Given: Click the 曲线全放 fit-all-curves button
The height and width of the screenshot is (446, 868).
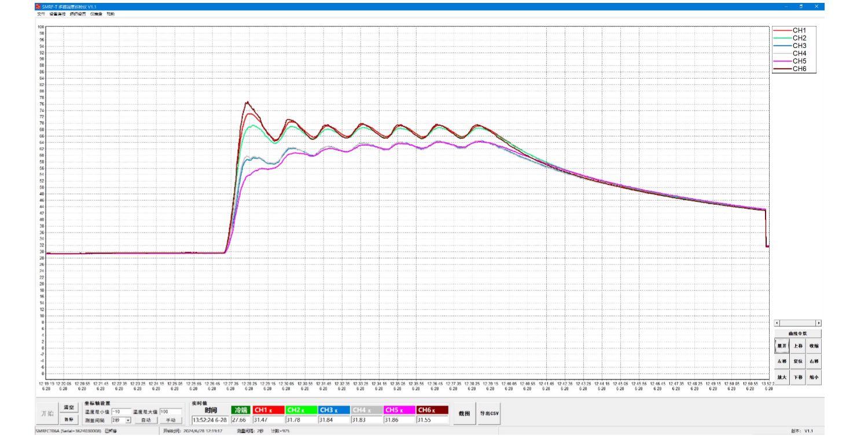Looking at the screenshot, I should (x=798, y=333).
